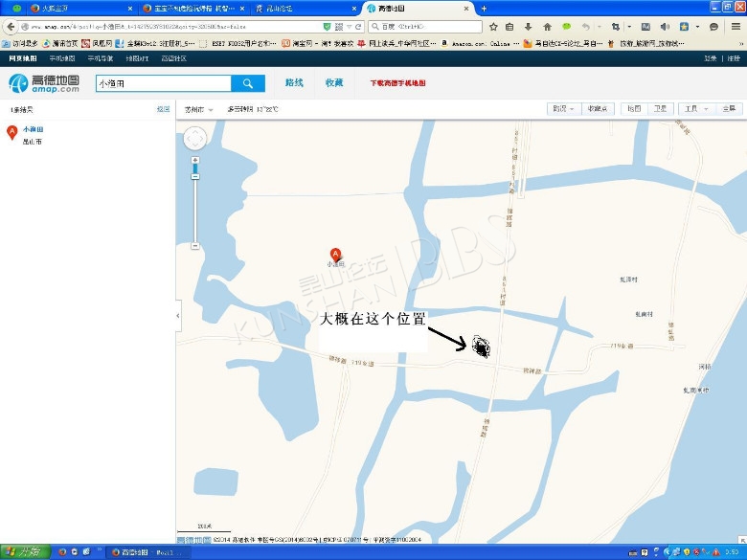Toggle full screen (全屏) map mode
Screen dimensions: 747x560
(729, 109)
